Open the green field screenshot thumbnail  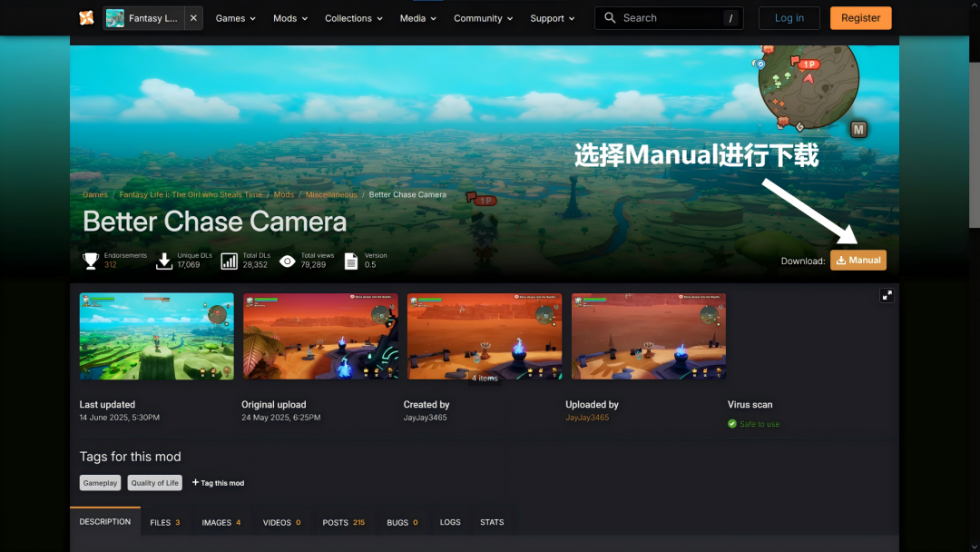pyautogui.click(x=157, y=336)
